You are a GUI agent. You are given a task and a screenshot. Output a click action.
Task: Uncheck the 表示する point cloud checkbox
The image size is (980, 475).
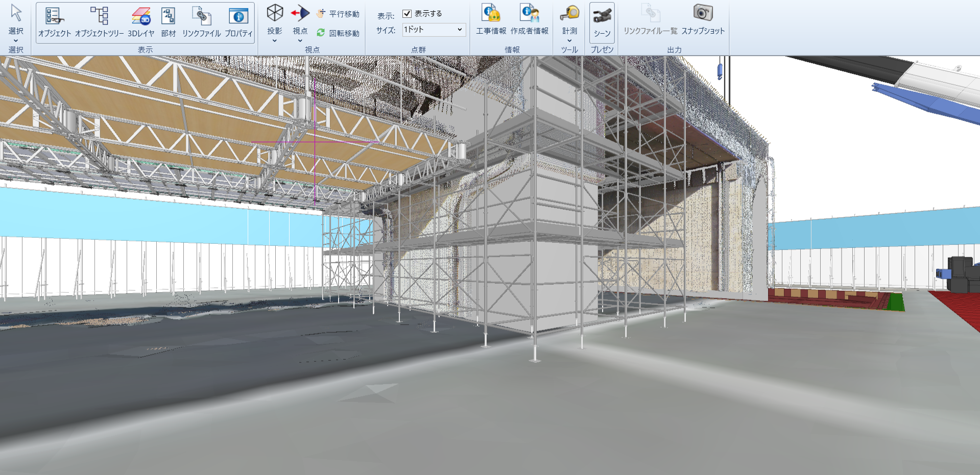click(x=407, y=14)
